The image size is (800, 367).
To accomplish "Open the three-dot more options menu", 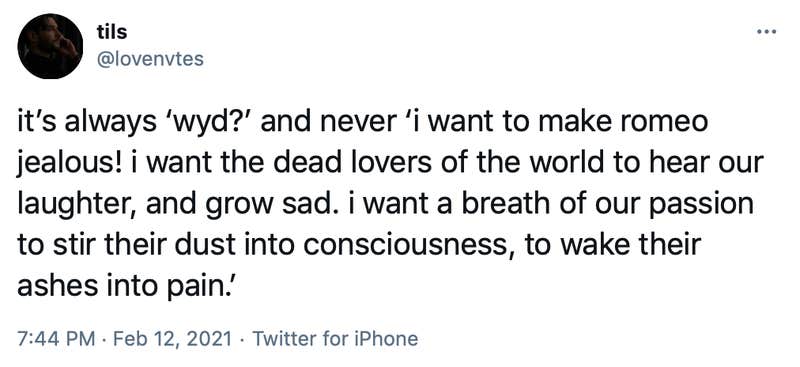I will tap(766, 32).
